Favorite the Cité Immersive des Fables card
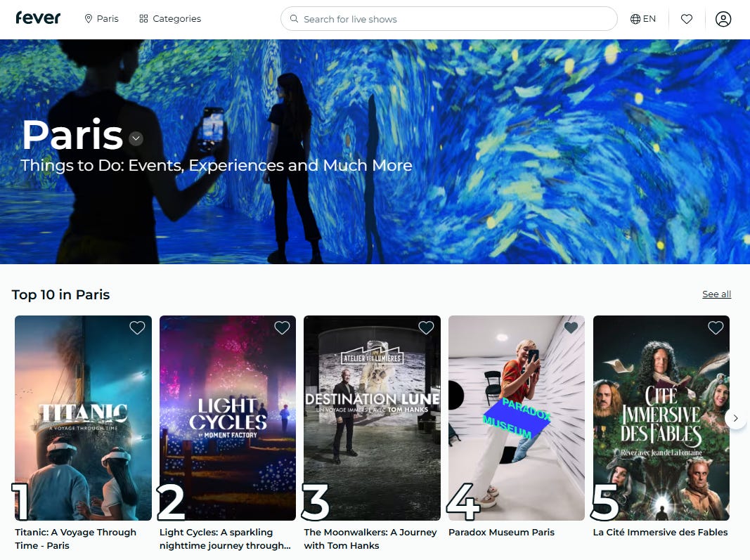 715,327
